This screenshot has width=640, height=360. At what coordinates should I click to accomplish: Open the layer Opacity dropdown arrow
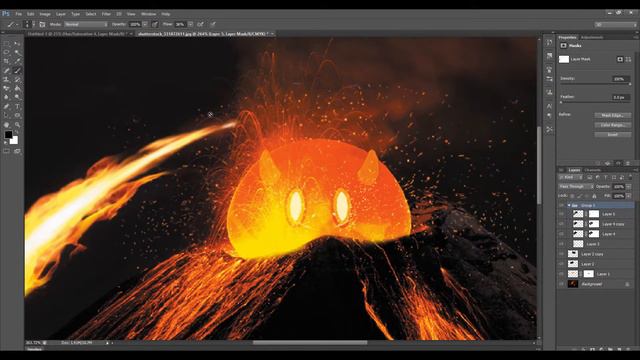tap(629, 187)
